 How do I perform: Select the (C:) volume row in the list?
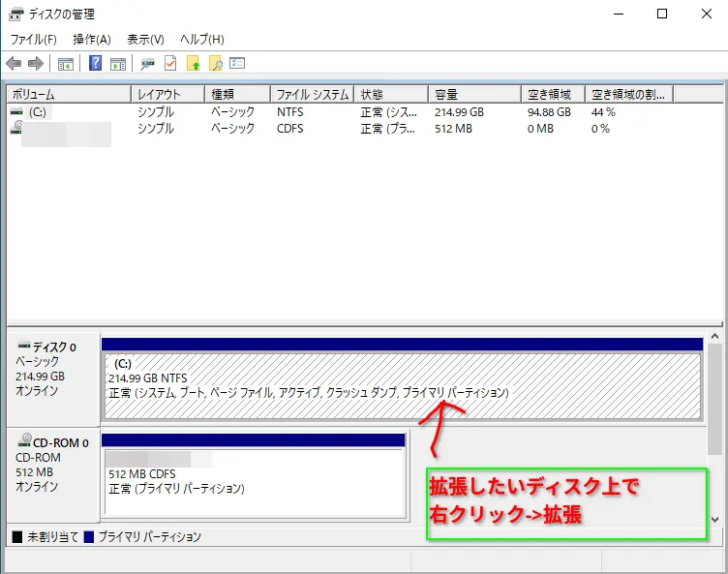click(37, 112)
